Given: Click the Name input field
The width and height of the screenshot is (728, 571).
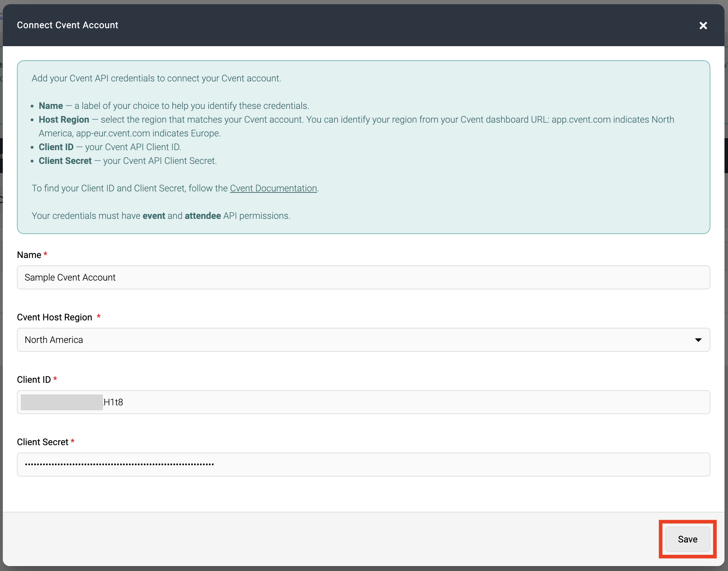Looking at the screenshot, I should [363, 277].
